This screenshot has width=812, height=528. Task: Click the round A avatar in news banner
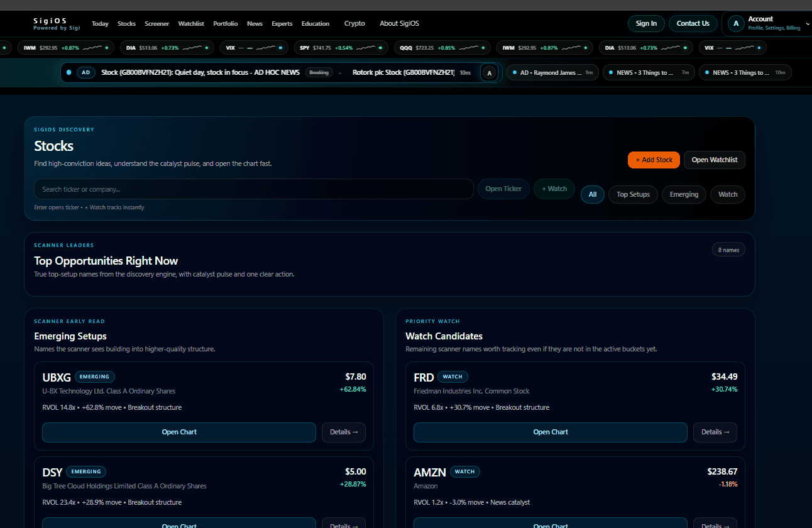(x=489, y=73)
